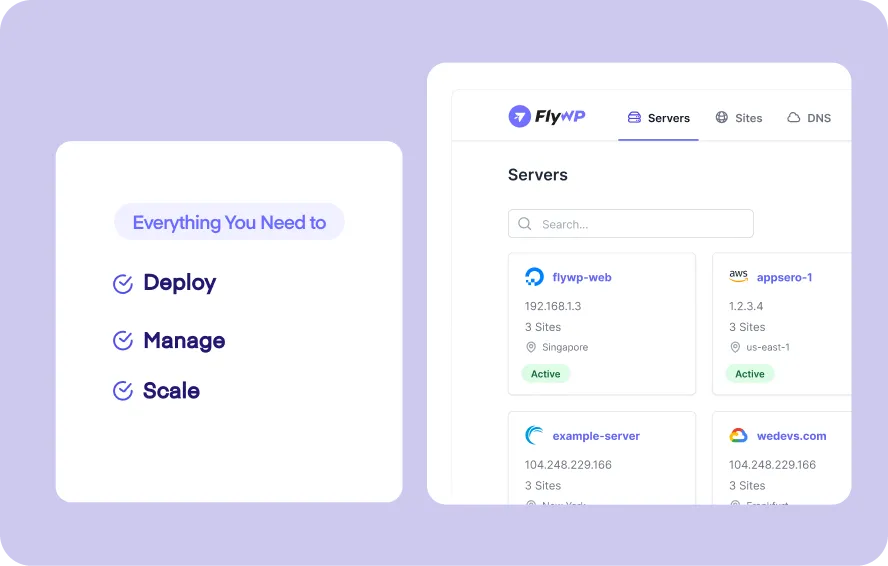This screenshot has width=888, height=566.
Task: Click "3 Sites" on wedevs.com card
Action: click(747, 486)
